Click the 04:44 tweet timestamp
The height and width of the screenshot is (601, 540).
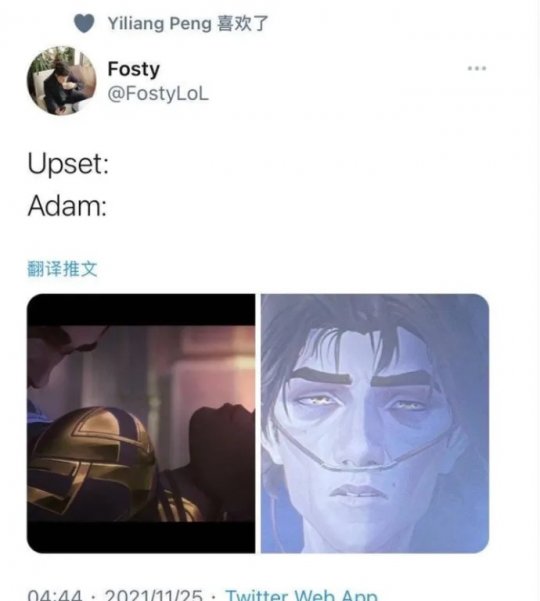(x=55, y=595)
